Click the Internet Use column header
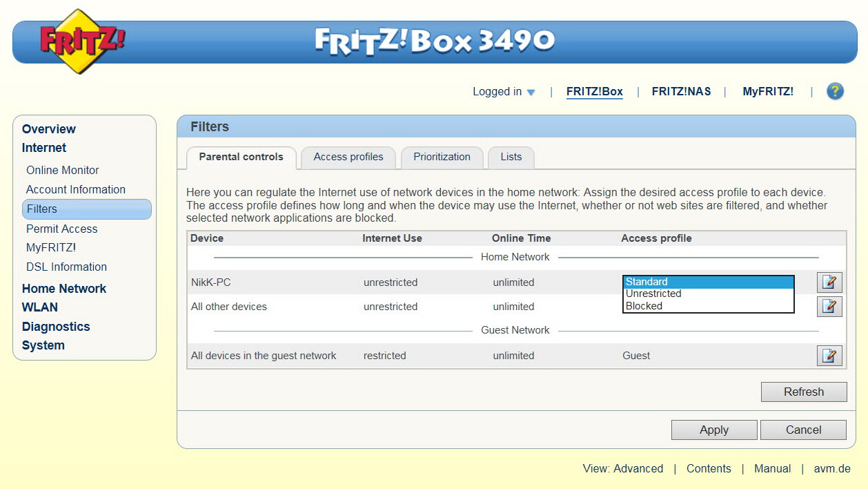This screenshot has width=868, height=489. pyautogui.click(x=392, y=238)
